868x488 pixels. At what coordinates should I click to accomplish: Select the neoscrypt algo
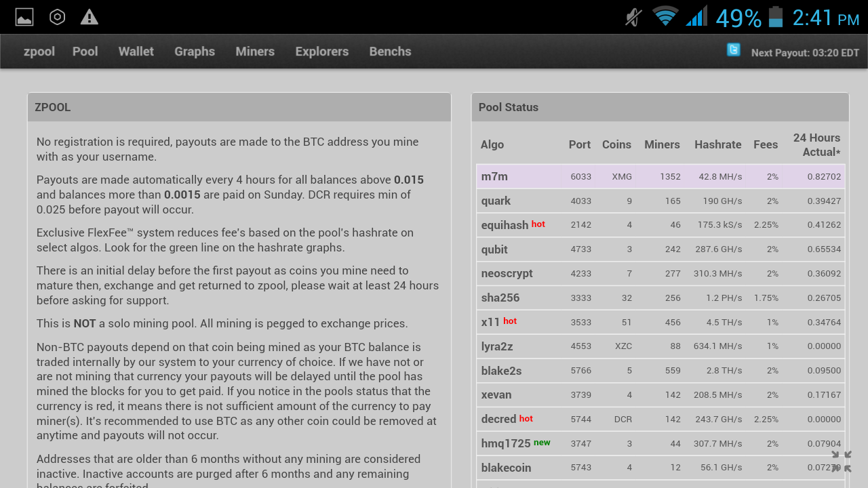pos(507,273)
